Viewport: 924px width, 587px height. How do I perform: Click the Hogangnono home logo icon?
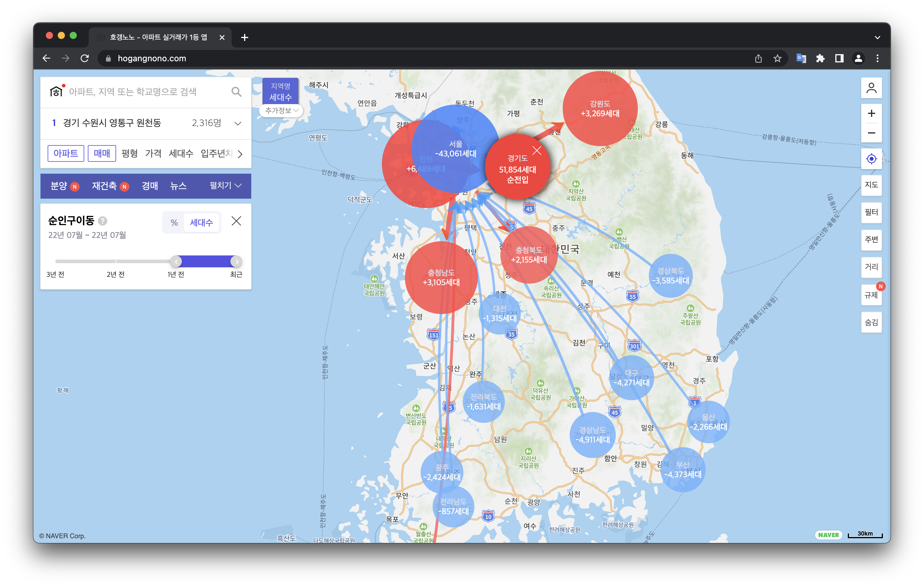(x=56, y=91)
